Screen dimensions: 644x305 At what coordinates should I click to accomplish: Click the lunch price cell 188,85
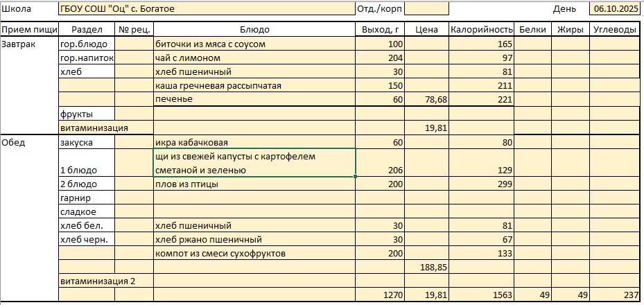[426, 267]
